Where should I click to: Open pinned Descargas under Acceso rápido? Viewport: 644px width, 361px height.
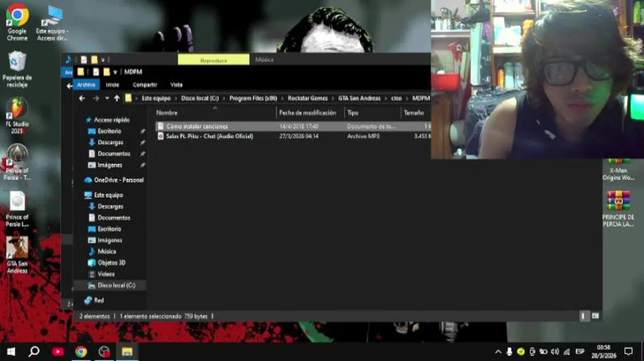click(x=110, y=142)
